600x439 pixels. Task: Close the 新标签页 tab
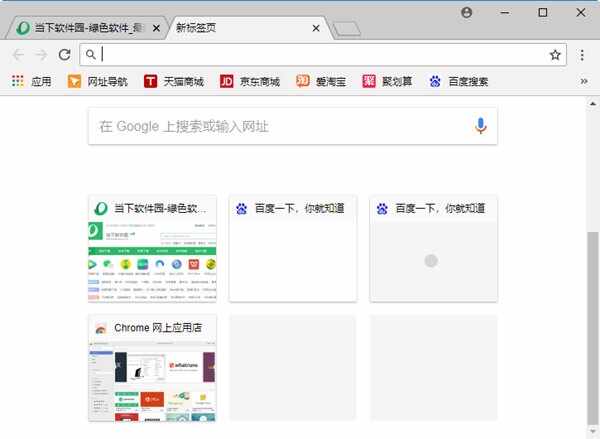point(316,28)
